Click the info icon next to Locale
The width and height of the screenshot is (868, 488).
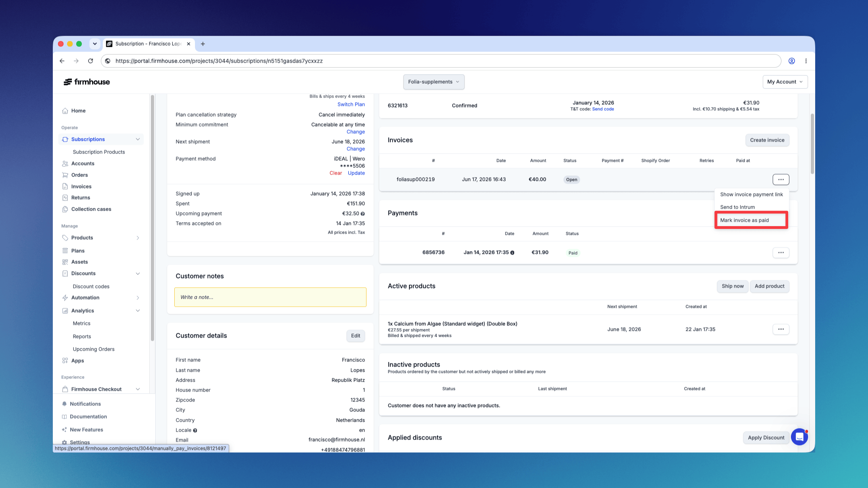click(195, 430)
